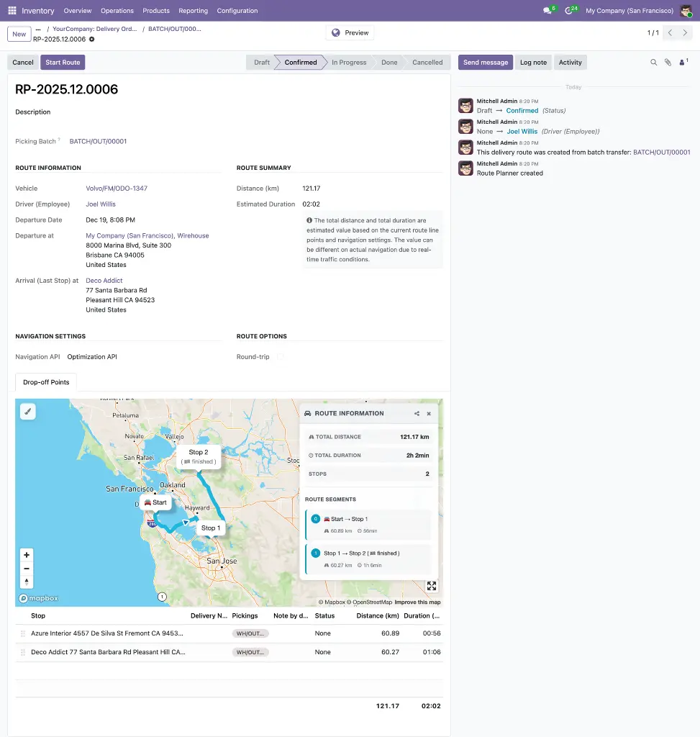
Task: Share route information with share icon
Action: (417, 414)
